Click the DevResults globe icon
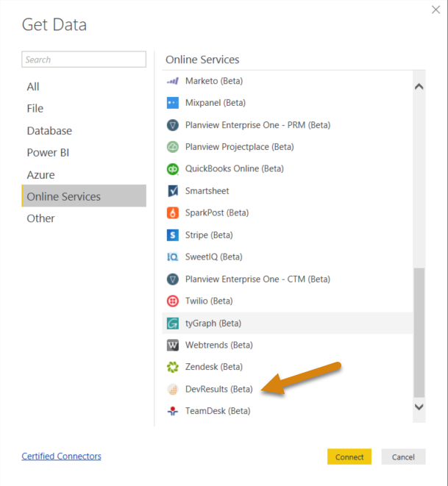The width and height of the screenshot is (448, 486). pyautogui.click(x=173, y=389)
